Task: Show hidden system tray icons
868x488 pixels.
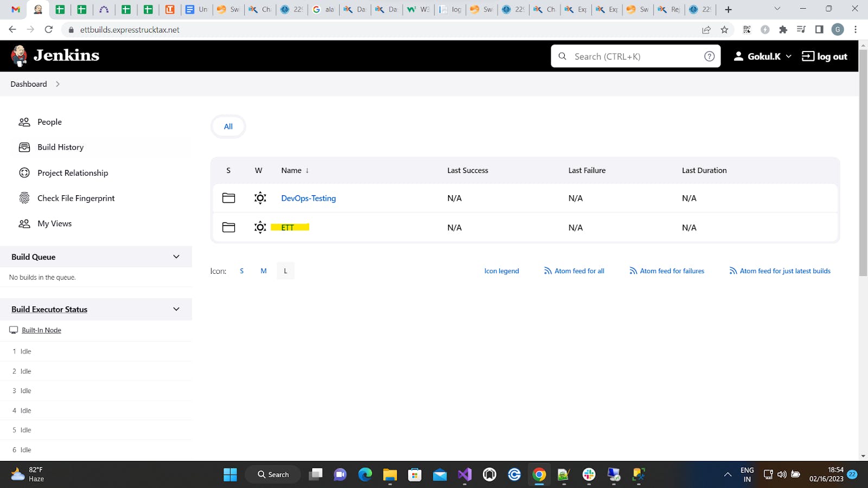Action: pyautogui.click(x=727, y=475)
